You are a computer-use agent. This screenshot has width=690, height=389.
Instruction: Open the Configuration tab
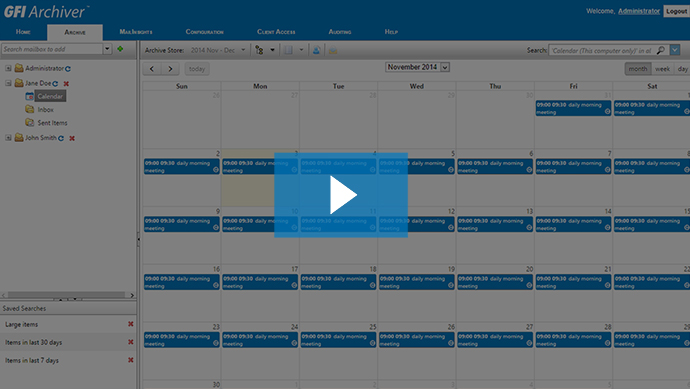[205, 32]
